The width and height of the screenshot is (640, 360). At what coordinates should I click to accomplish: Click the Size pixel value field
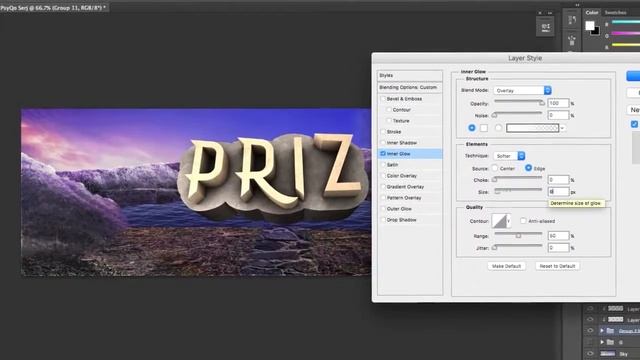558,192
